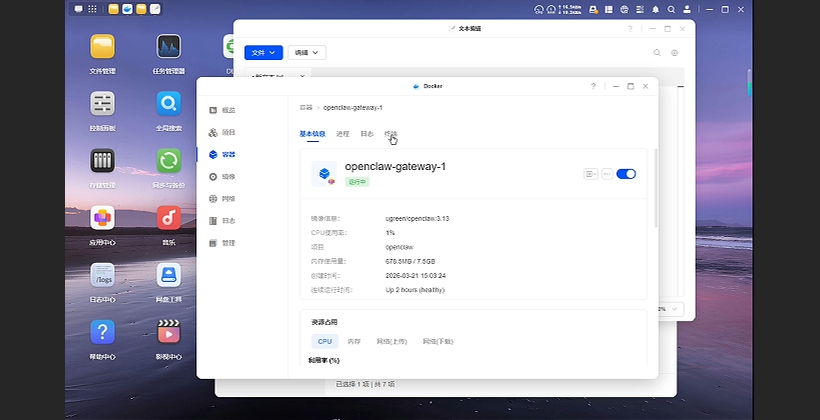Open 文件管理 desktop app icon
Image resolution: width=820 pixels, height=420 pixels.
pyautogui.click(x=102, y=47)
